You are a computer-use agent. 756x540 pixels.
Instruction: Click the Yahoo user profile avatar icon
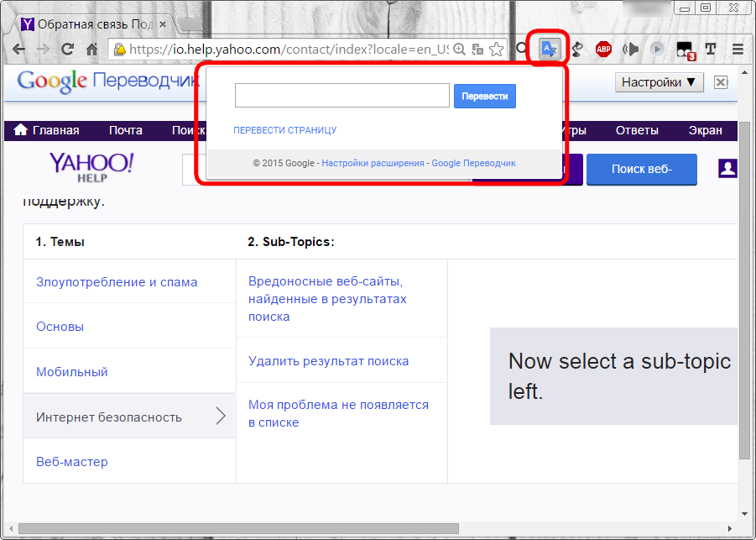[x=727, y=169]
